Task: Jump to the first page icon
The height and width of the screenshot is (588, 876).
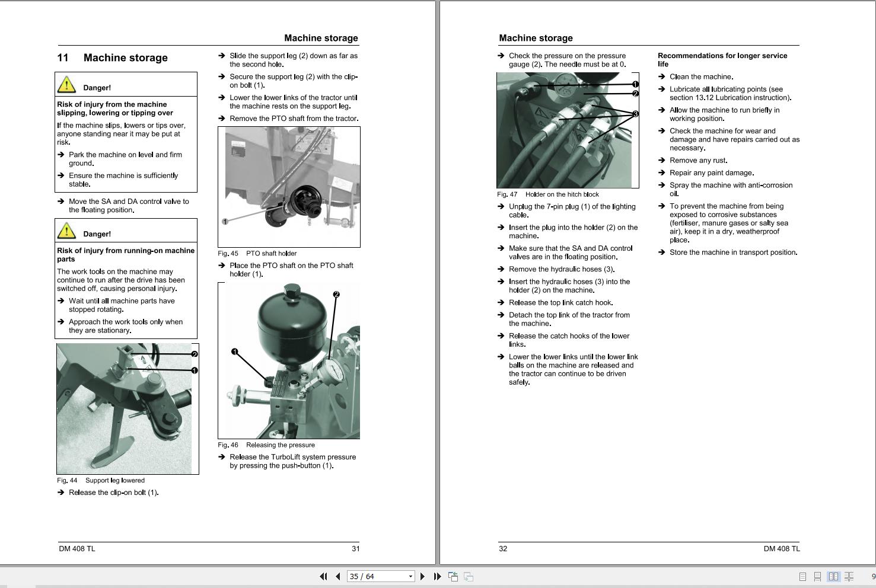Action: tap(323, 576)
